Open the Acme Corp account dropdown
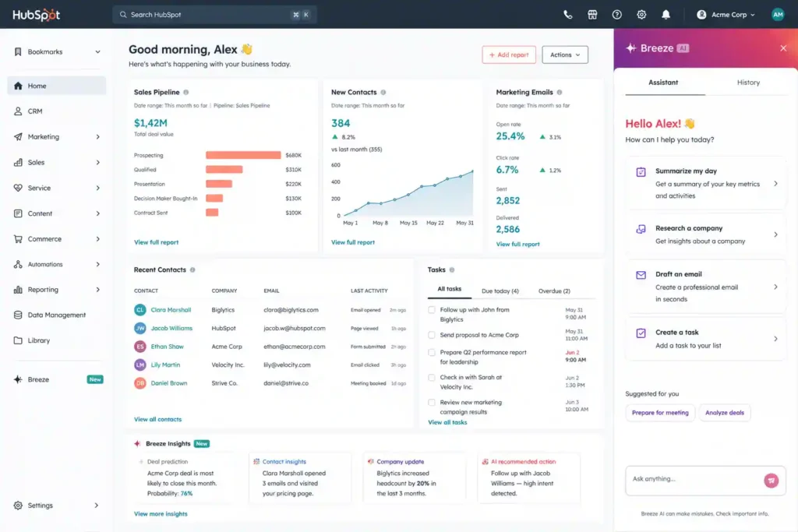The width and height of the screenshot is (798, 532). click(726, 15)
